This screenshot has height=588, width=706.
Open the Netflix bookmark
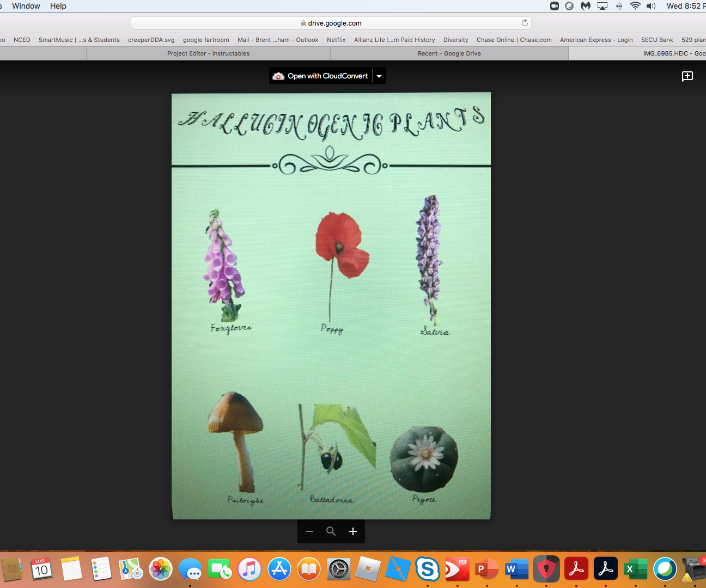[336, 40]
